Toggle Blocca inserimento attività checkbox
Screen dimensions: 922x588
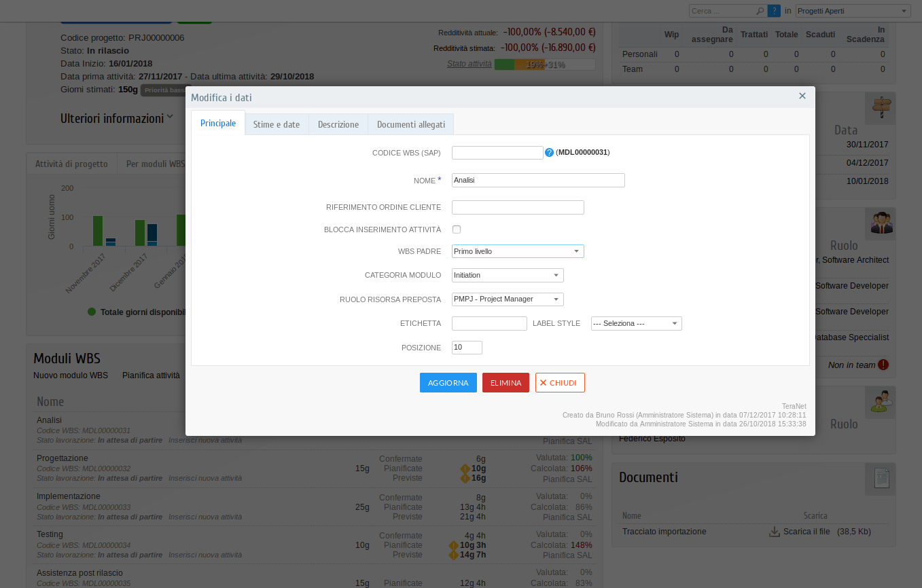coord(457,229)
